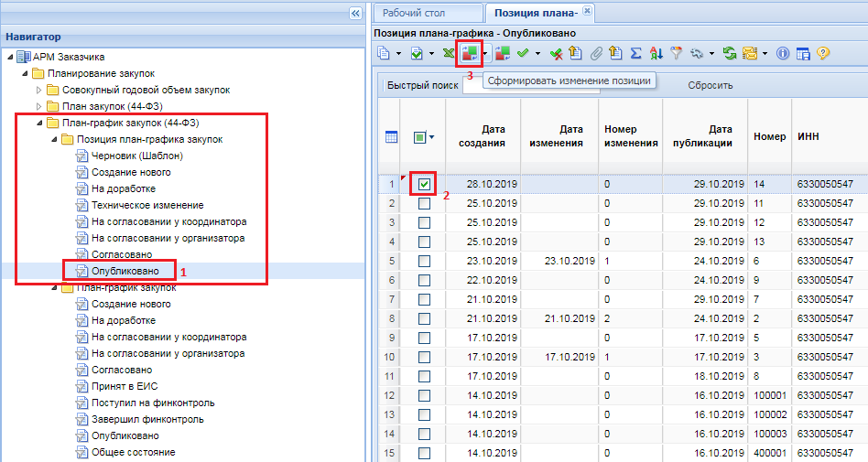
Task: Check the checkbox in row 2
Action: coord(423,203)
